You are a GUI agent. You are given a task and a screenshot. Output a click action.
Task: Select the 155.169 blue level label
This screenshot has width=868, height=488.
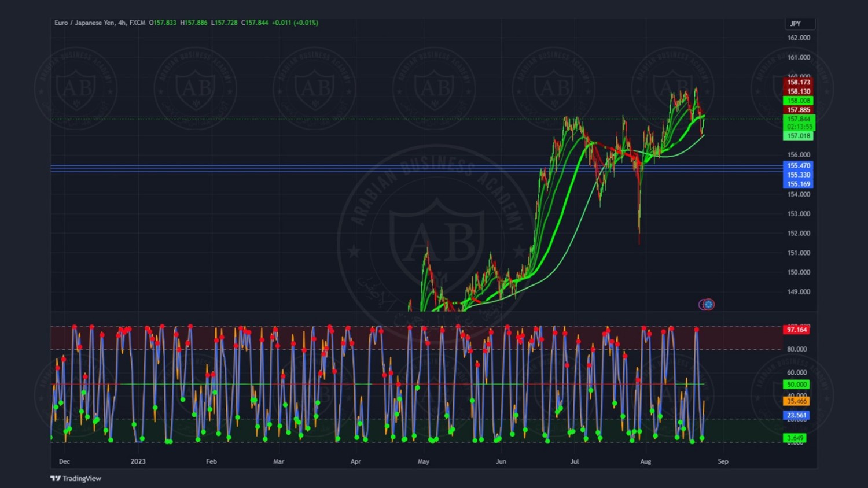pyautogui.click(x=799, y=184)
